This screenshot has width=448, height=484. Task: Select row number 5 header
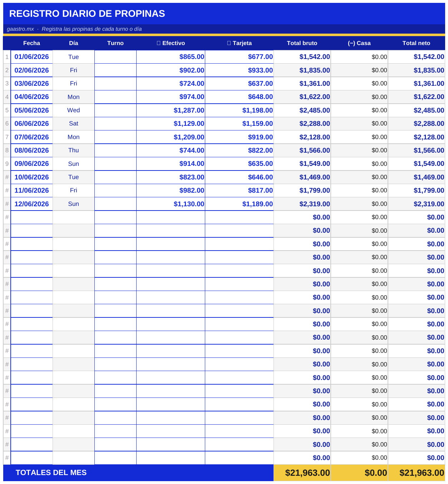click(7, 110)
